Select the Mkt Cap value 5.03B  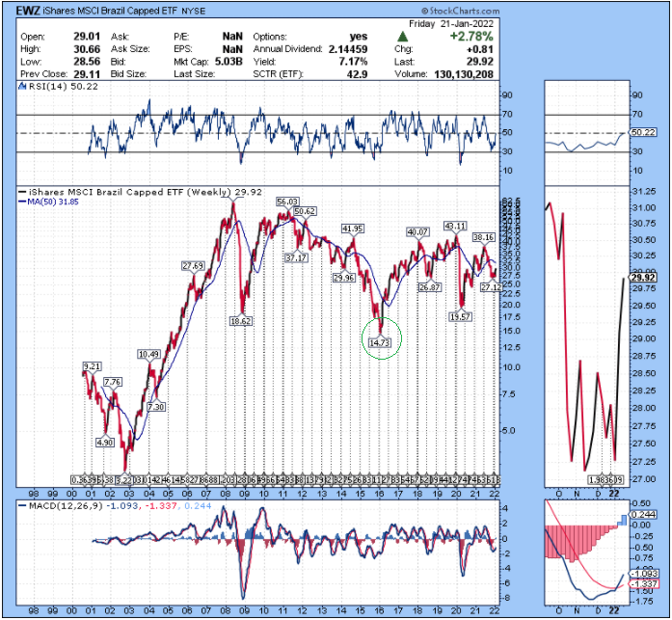228,62
